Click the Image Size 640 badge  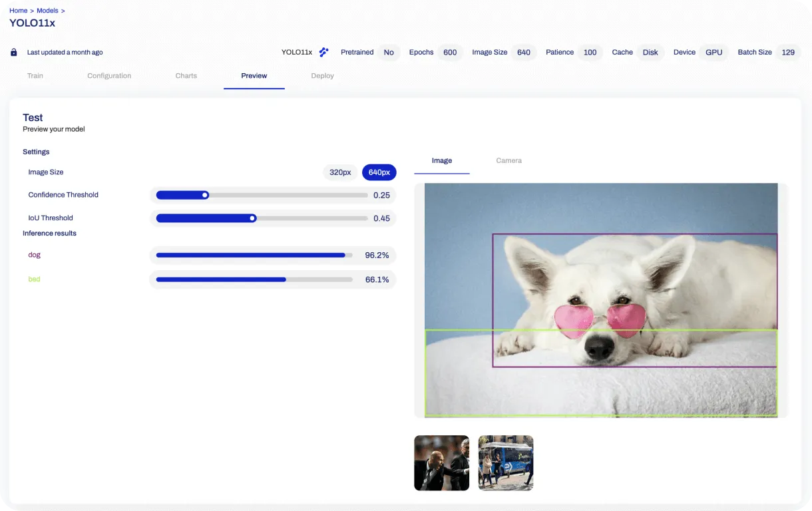[x=524, y=53]
